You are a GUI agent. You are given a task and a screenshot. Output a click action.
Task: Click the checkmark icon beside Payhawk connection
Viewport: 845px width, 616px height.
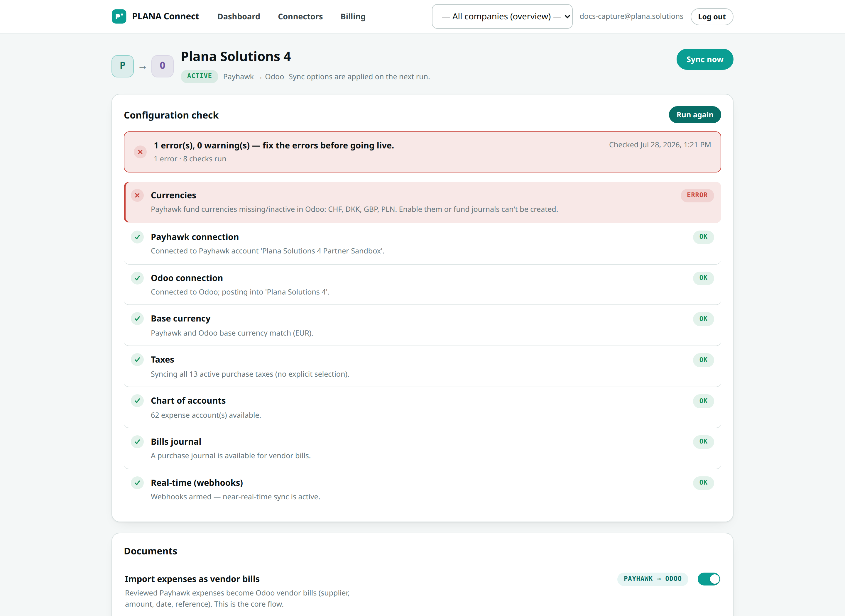[x=137, y=237]
